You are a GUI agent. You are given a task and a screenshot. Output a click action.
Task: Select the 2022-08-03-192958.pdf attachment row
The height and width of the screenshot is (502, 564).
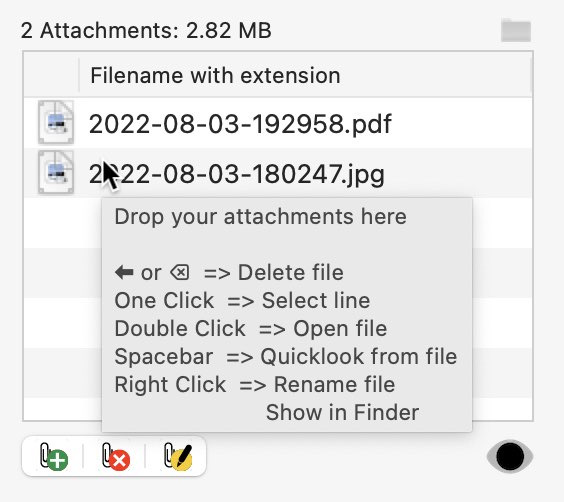(278, 123)
